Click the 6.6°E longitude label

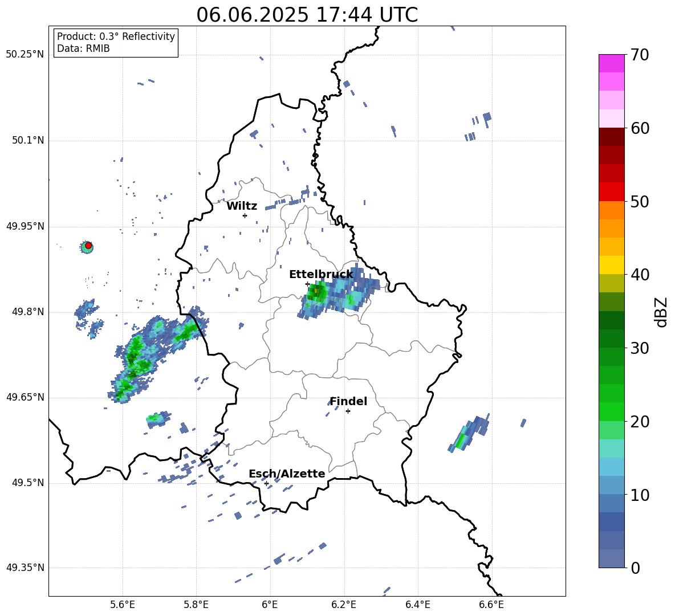coord(491,605)
